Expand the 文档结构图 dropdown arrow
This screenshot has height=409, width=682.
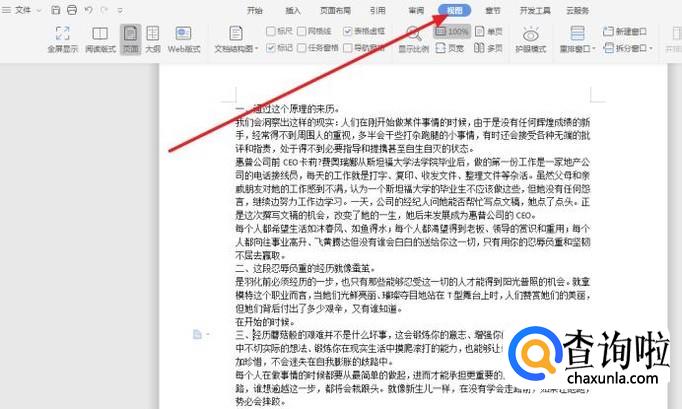[257, 49]
